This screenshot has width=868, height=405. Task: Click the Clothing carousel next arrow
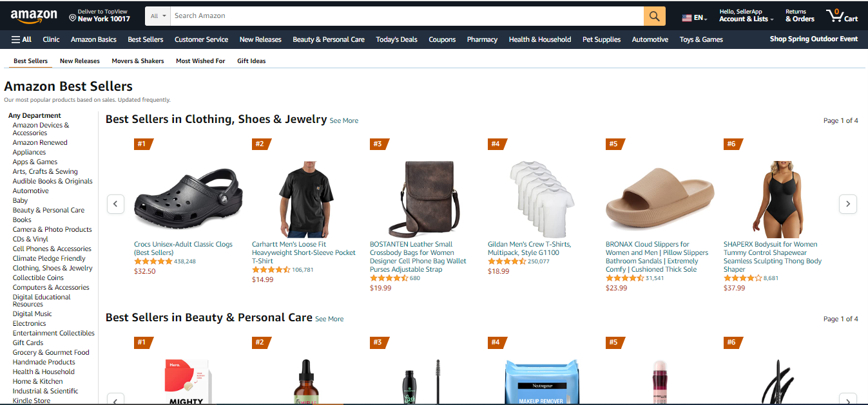click(x=848, y=203)
